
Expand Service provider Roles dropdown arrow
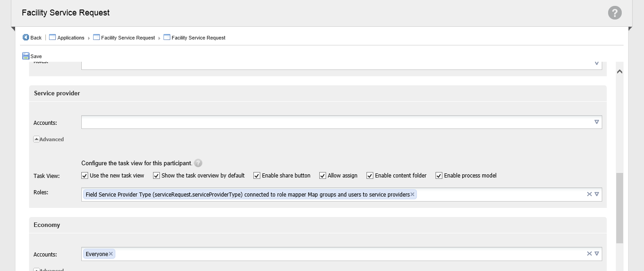(597, 194)
